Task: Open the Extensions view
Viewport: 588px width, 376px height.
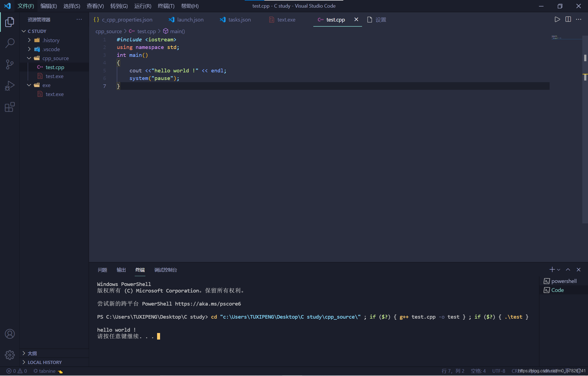Action: pos(10,107)
